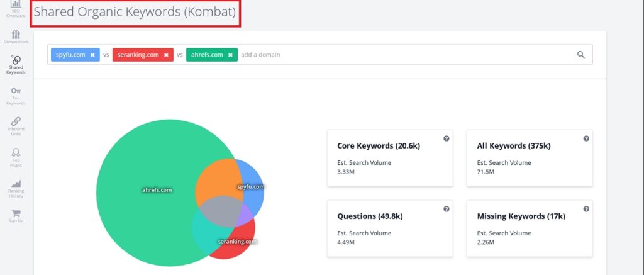644x275 pixels.
Task: Click the purple spyfu-seranking overlap region
Action: coord(247,214)
